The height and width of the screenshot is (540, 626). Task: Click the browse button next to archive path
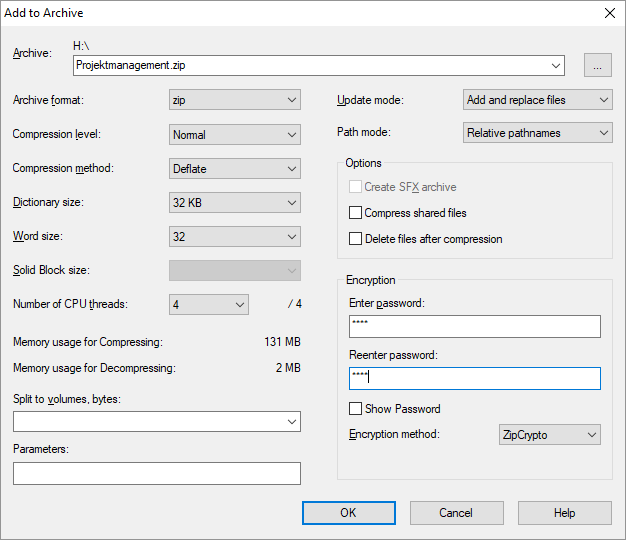(597, 66)
